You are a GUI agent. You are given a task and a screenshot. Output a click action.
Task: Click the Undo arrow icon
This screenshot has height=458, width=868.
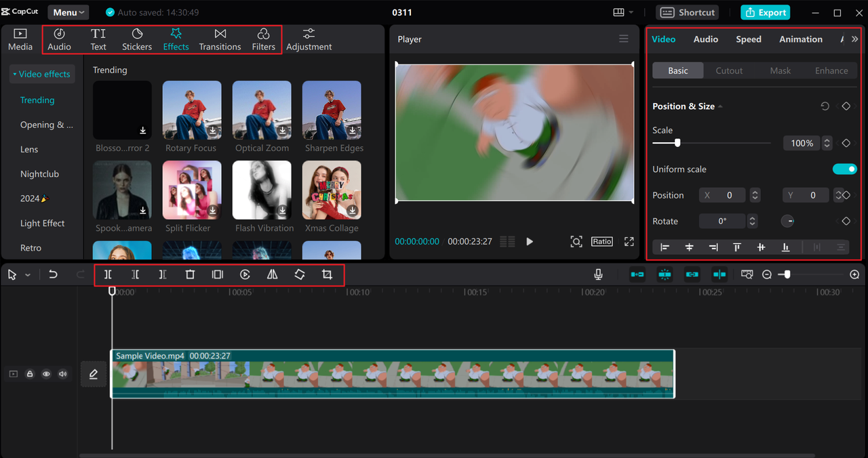pos(53,274)
